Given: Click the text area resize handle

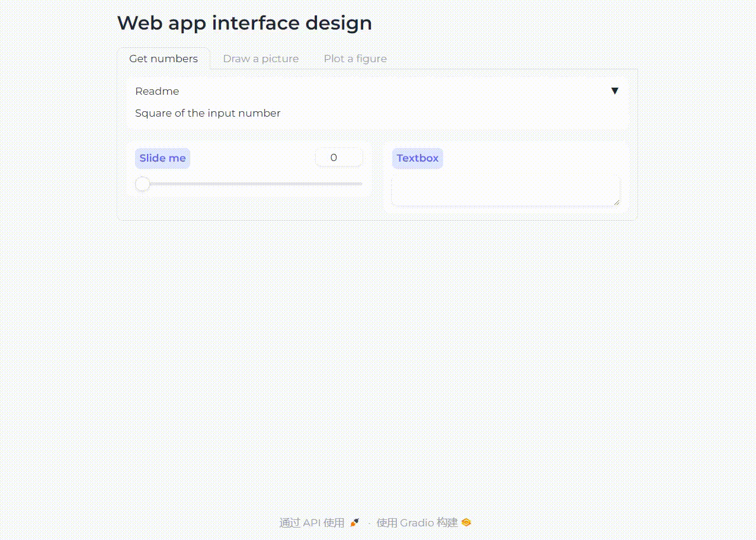Looking at the screenshot, I should tap(617, 202).
